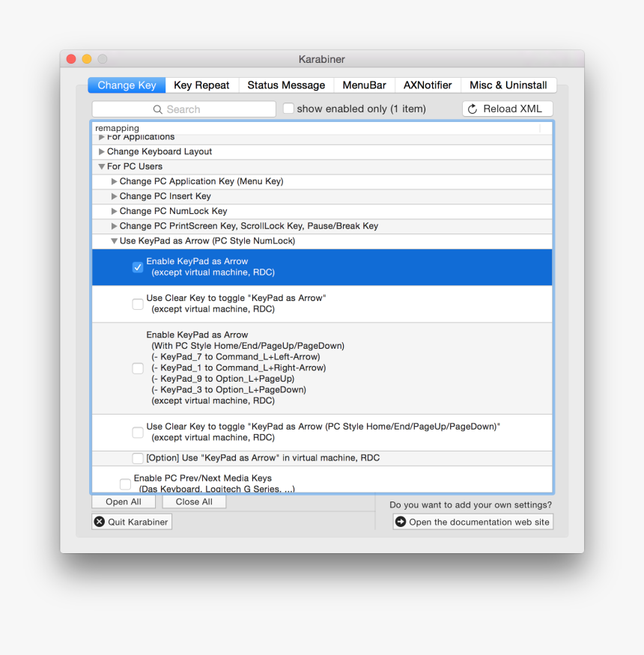Enable KeyPad as Arrow with PC Style Home/End checkbox

[x=138, y=368]
